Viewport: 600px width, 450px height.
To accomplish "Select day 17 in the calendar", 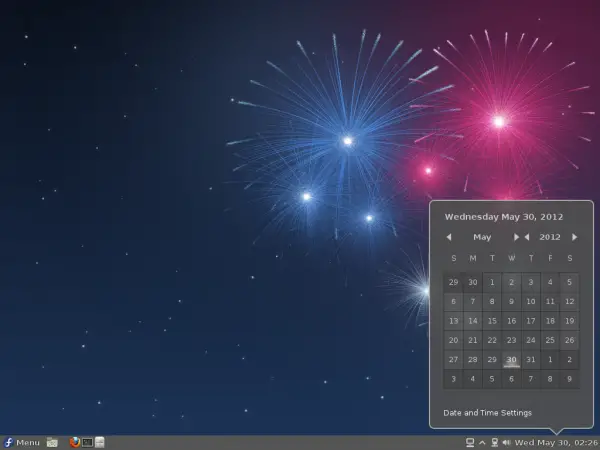I will [x=531, y=321].
